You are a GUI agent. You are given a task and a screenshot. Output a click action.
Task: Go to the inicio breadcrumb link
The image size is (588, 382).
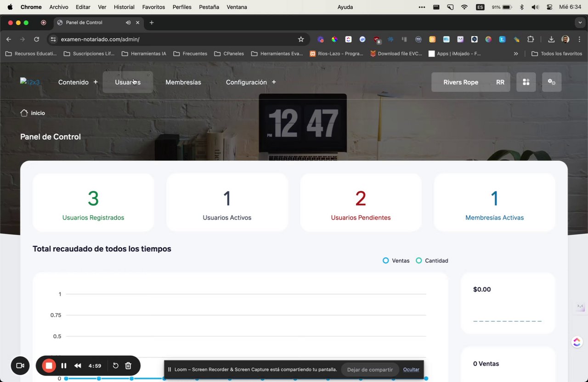click(38, 113)
